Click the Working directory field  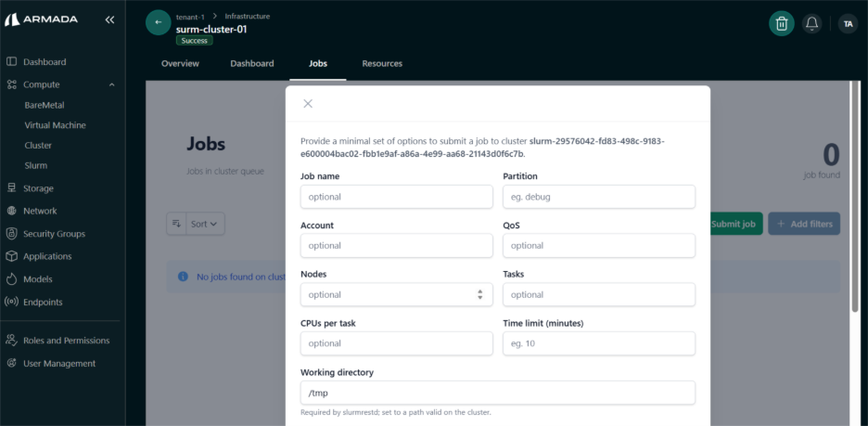point(497,393)
